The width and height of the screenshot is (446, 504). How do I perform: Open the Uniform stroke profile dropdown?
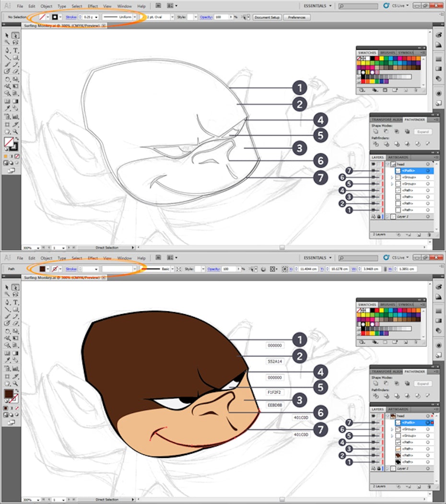pos(135,17)
